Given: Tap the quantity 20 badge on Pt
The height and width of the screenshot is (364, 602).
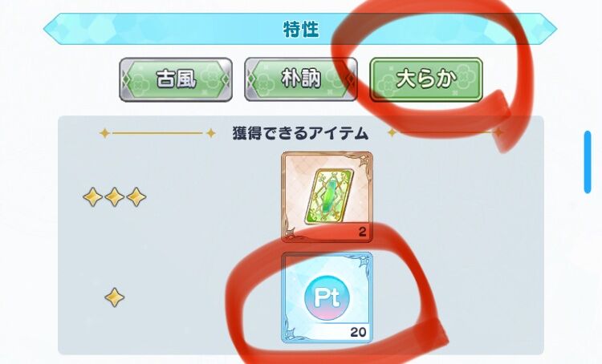Looking at the screenshot, I should [358, 332].
